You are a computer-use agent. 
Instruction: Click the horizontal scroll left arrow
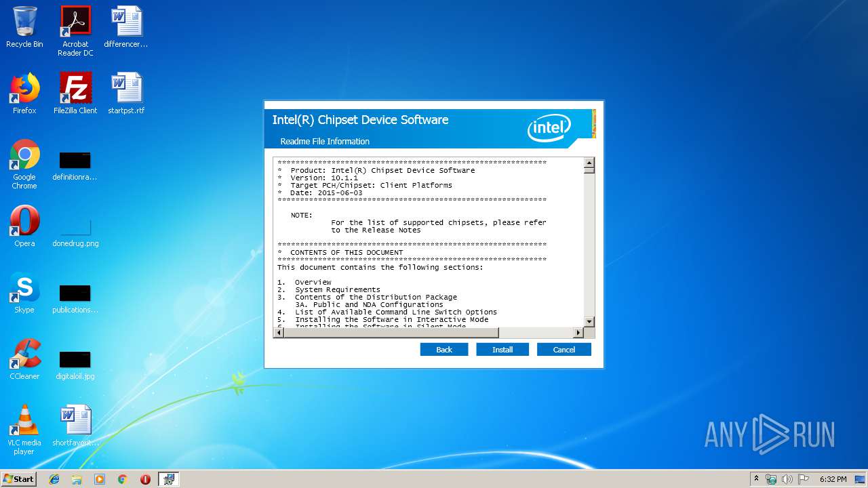click(x=278, y=332)
